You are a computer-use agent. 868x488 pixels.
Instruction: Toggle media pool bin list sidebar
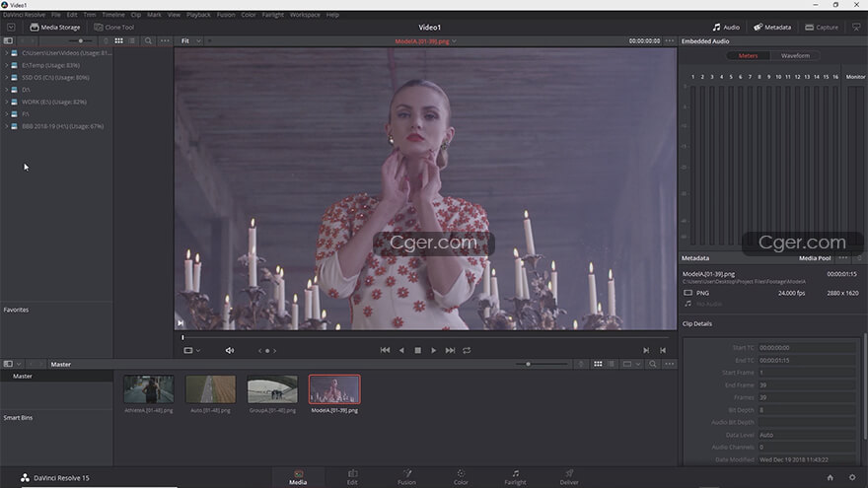(8, 364)
